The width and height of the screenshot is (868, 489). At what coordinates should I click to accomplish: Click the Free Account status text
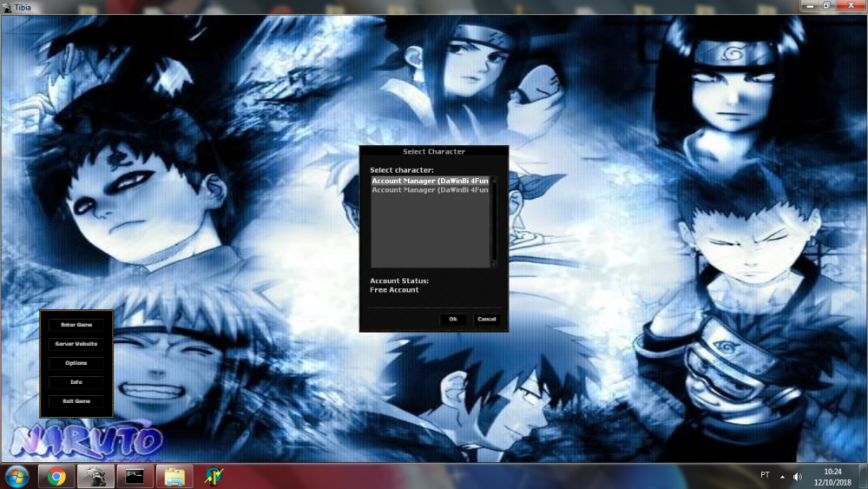(394, 289)
